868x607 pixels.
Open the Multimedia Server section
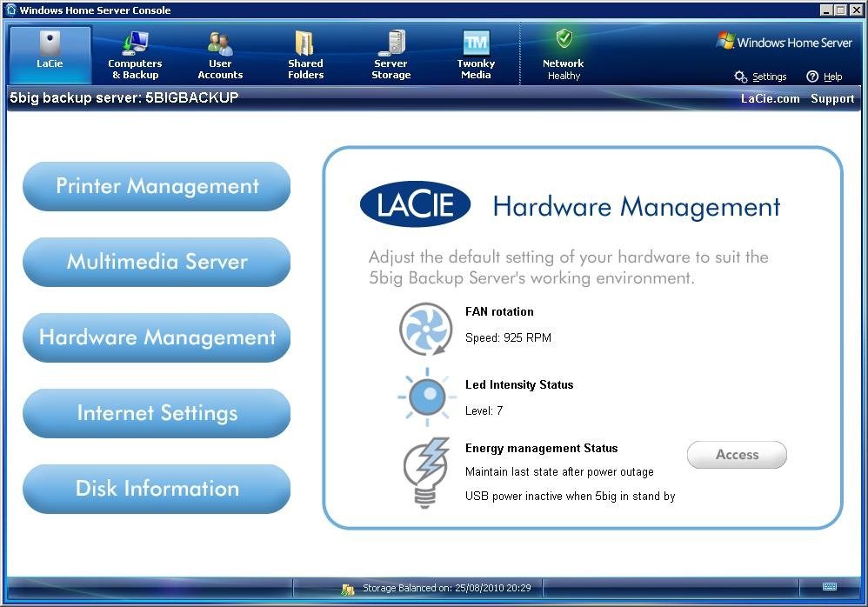coord(157,262)
